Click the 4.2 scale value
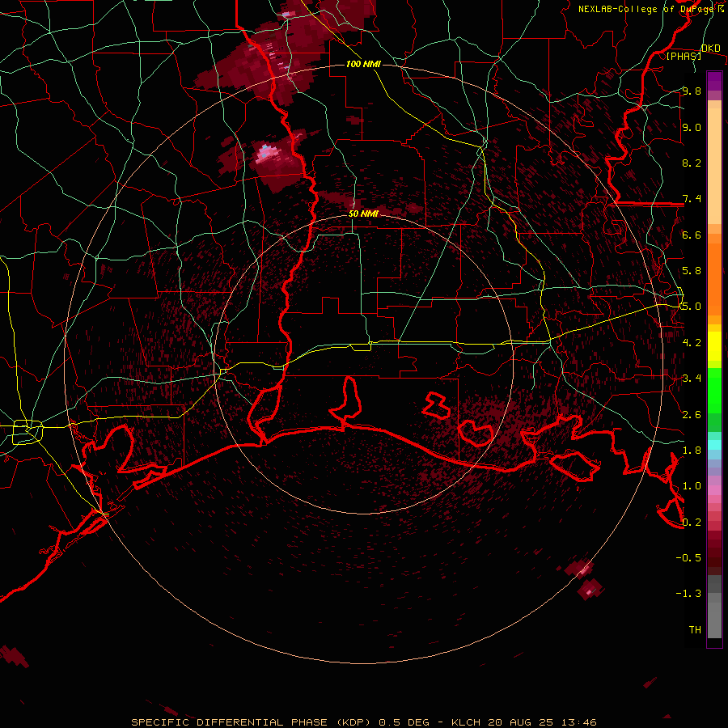 pyautogui.click(x=692, y=343)
